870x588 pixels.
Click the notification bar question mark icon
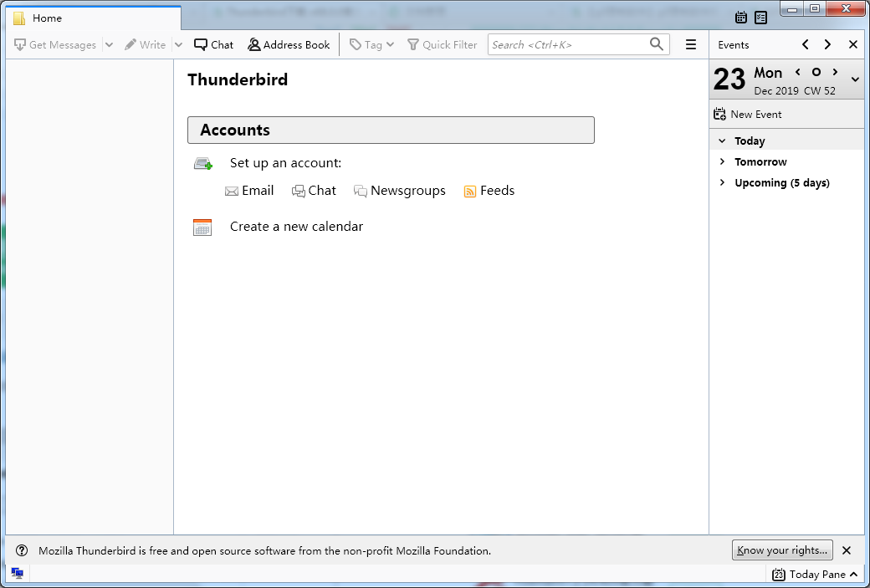click(22, 550)
